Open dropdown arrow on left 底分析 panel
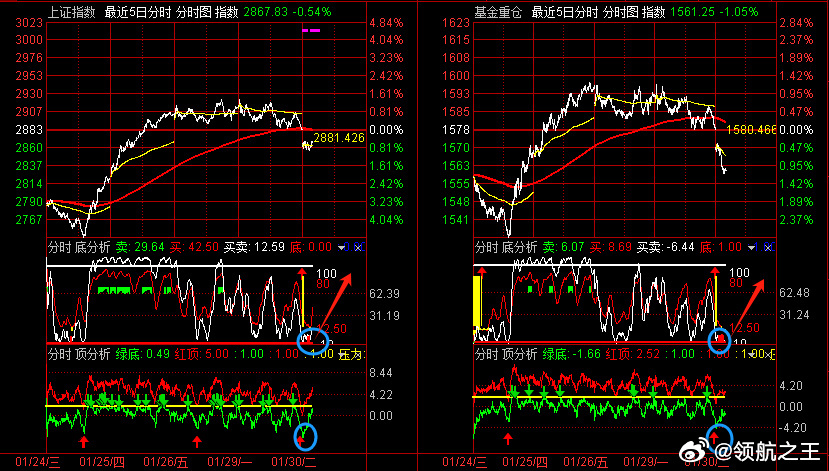Image resolution: width=829 pixels, height=471 pixels. coord(343,247)
